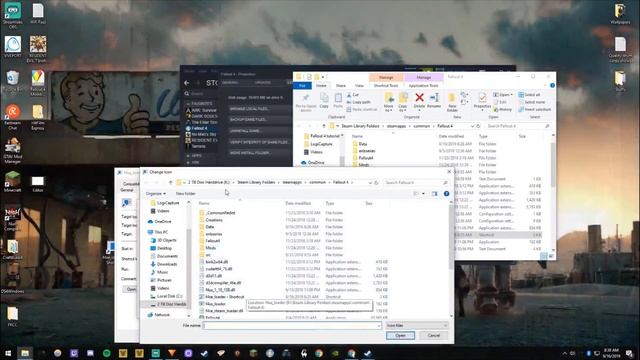Open the file type Icon files dropdown
Screen dimensions: 640x360
coord(416,325)
